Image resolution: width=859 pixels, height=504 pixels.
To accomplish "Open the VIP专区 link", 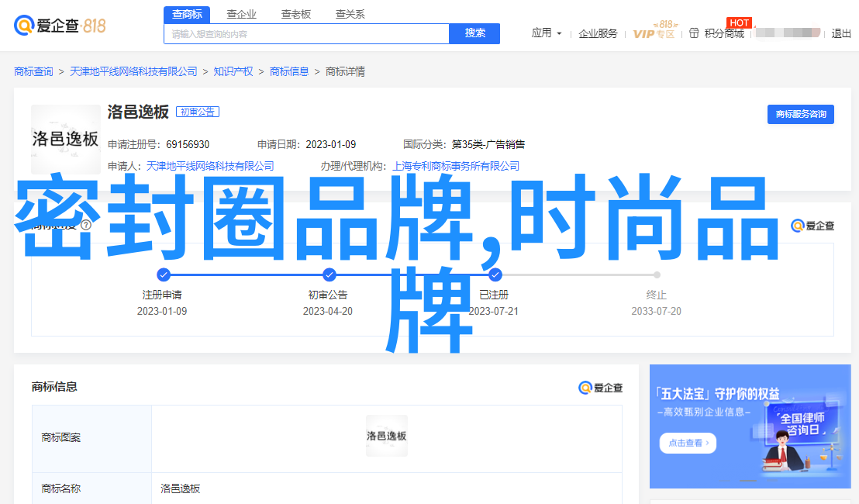I will pyautogui.click(x=654, y=31).
